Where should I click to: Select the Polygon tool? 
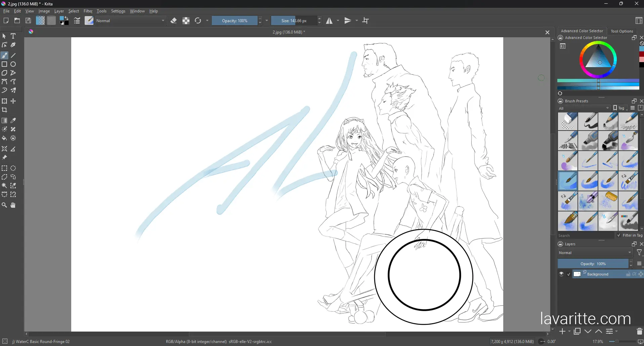pyautogui.click(x=4, y=73)
